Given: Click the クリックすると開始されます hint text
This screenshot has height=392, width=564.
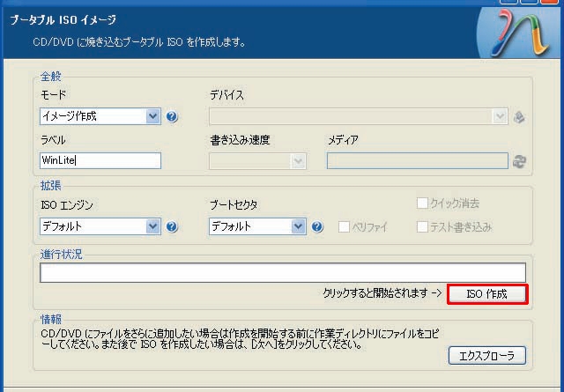Looking at the screenshot, I should tap(382, 293).
